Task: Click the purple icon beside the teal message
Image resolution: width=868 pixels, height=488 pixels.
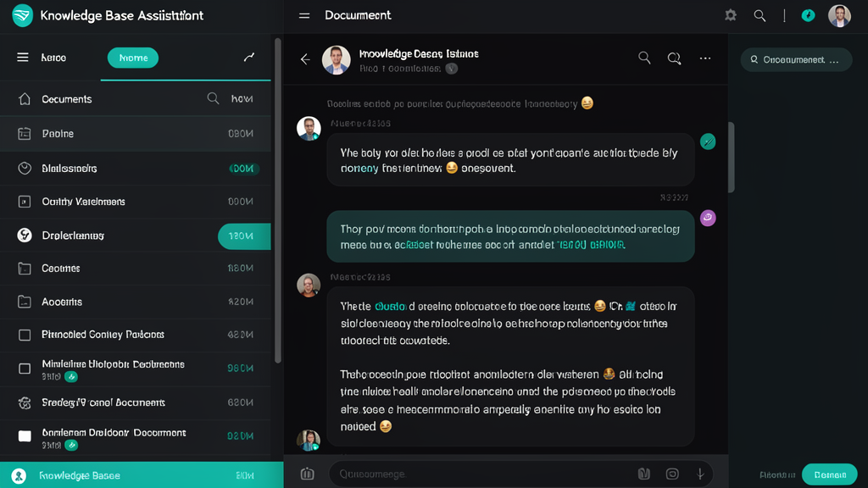Action: pyautogui.click(x=708, y=218)
